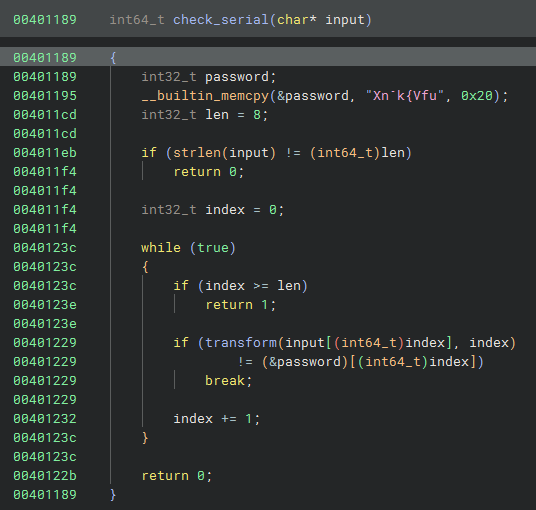Select the final return 0 statement
536x510 pixels.
[x=177, y=475]
